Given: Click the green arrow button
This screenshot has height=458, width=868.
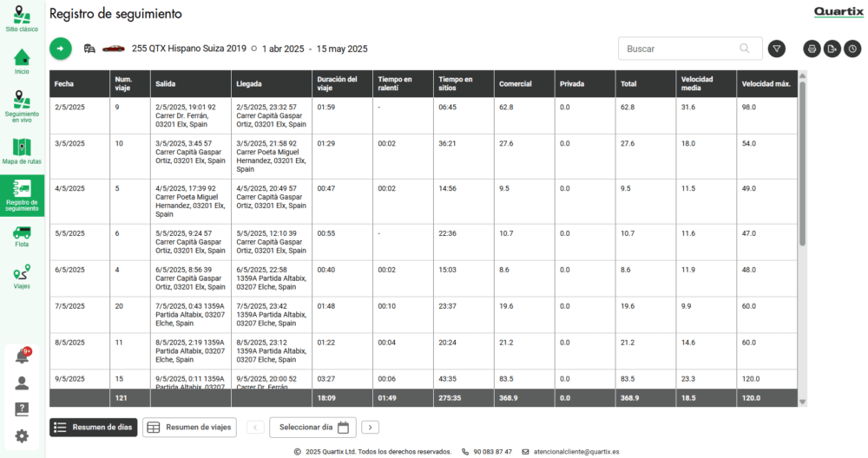Looking at the screenshot, I should 61,49.
